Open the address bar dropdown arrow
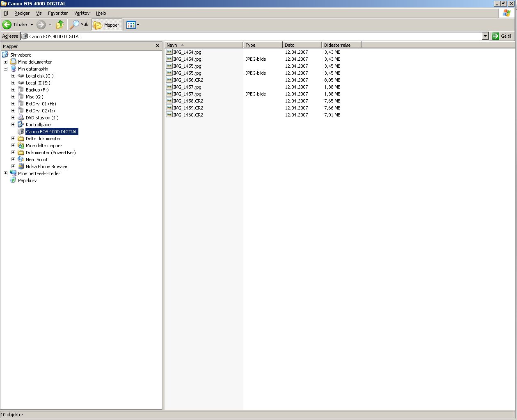517x420 pixels. pyautogui.click(x=485, y=36)
